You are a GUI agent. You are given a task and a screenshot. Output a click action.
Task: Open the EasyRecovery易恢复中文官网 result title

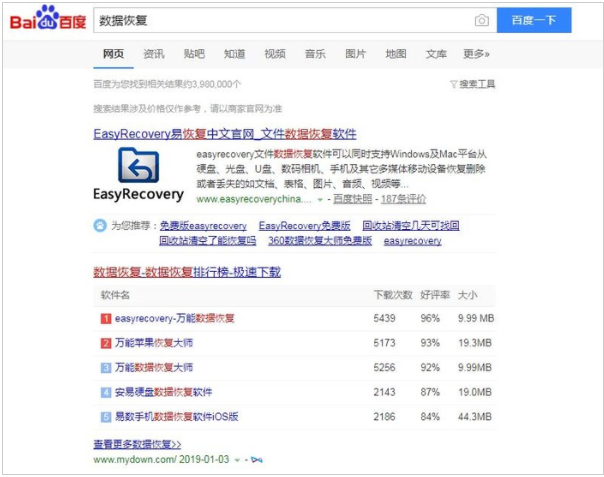(225, 133)
